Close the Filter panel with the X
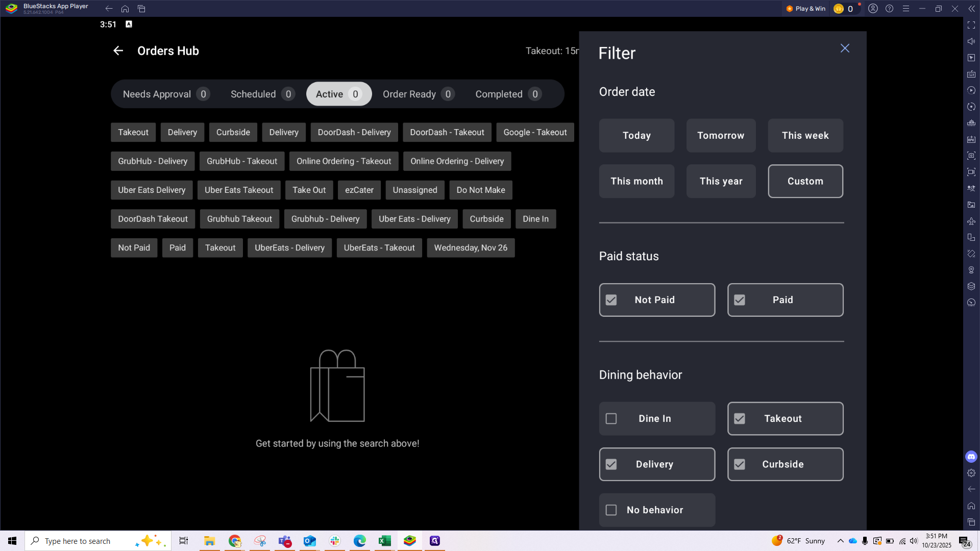The width and height of the screenshot is (980, 551). point(845,48)
